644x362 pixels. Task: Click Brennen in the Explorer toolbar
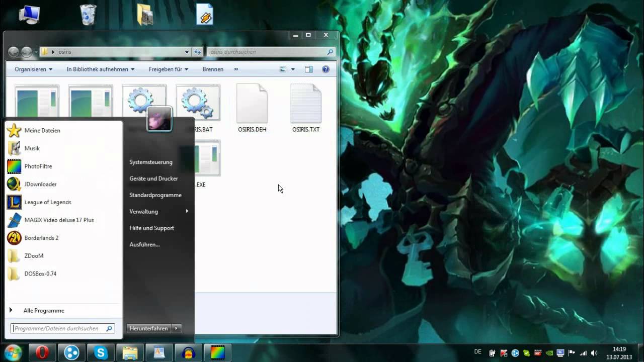pyautogui.click(x=213, y=69)
